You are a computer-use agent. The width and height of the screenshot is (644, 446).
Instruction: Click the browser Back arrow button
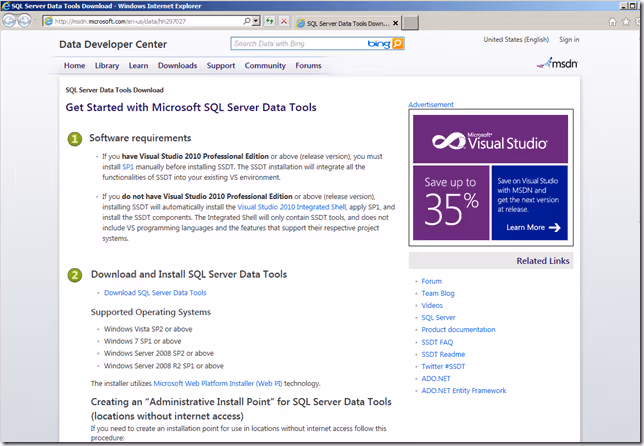click(x=9, y=21)
